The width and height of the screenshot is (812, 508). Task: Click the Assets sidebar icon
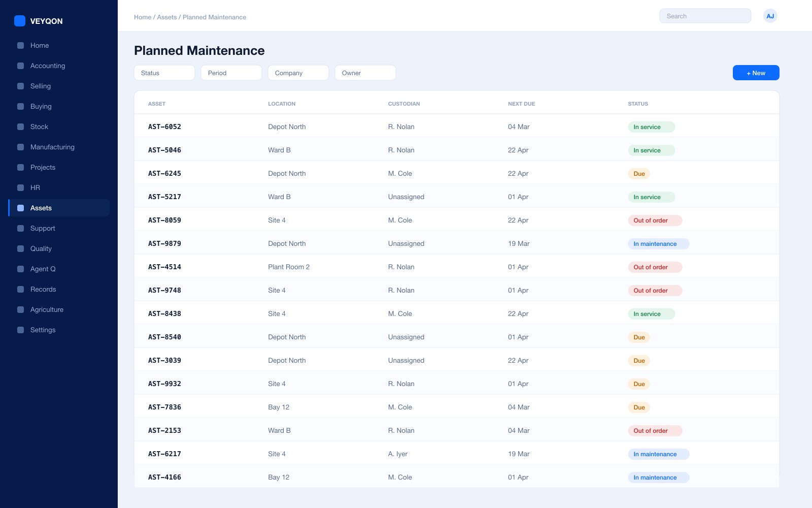coord(21,208)
